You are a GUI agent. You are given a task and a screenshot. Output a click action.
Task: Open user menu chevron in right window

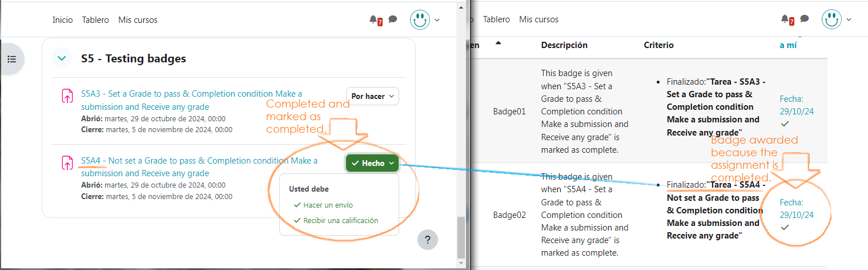tap(849, 20)
